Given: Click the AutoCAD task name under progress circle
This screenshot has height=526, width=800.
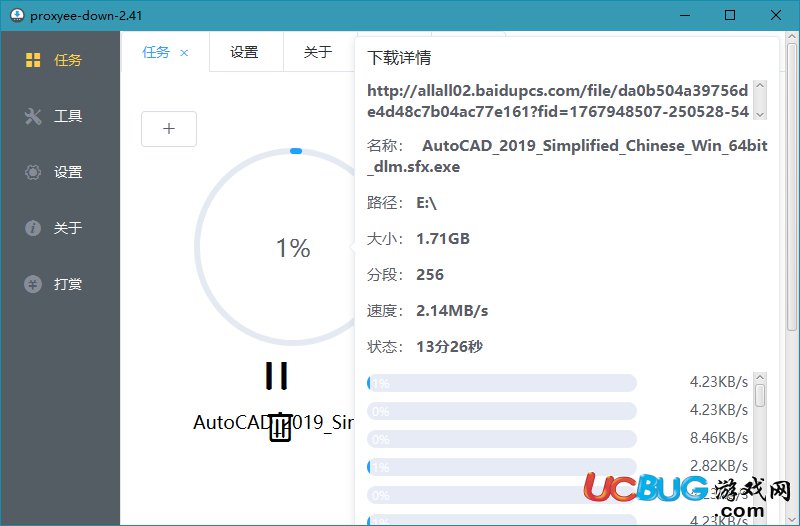Looking at the screenshot, I should [x=273, y=422].
